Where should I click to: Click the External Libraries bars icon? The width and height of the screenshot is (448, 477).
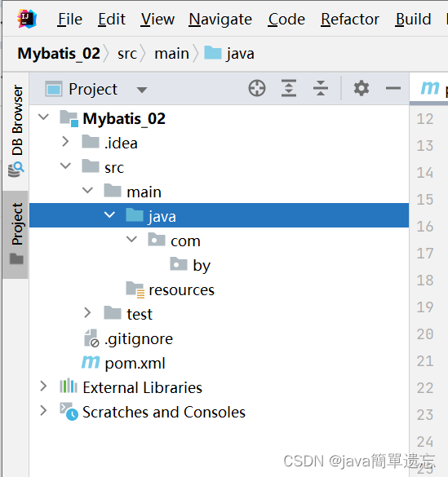(x=69, y=386)
